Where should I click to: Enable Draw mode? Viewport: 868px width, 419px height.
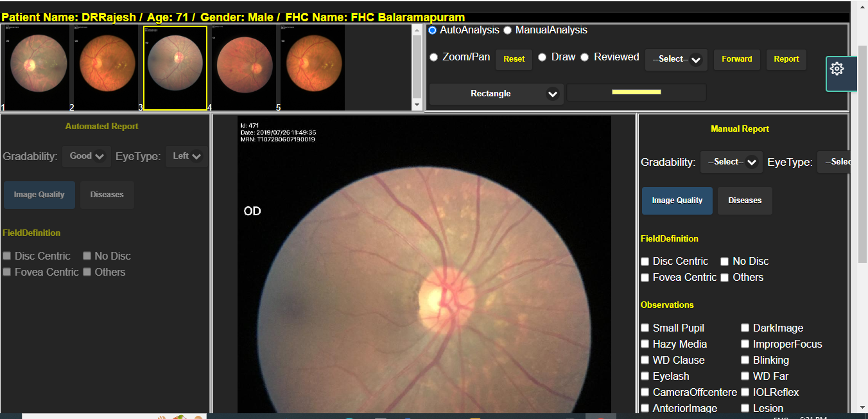pos(542,57)
